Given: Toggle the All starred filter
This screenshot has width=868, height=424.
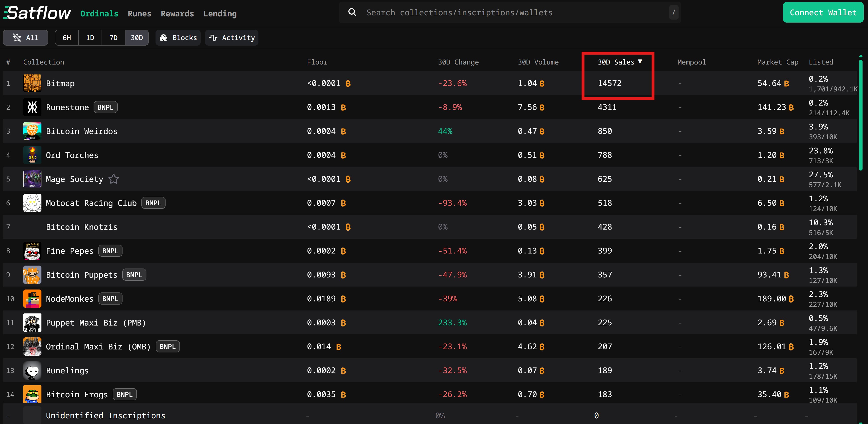Looking at the screenshot, I should 26,38.
